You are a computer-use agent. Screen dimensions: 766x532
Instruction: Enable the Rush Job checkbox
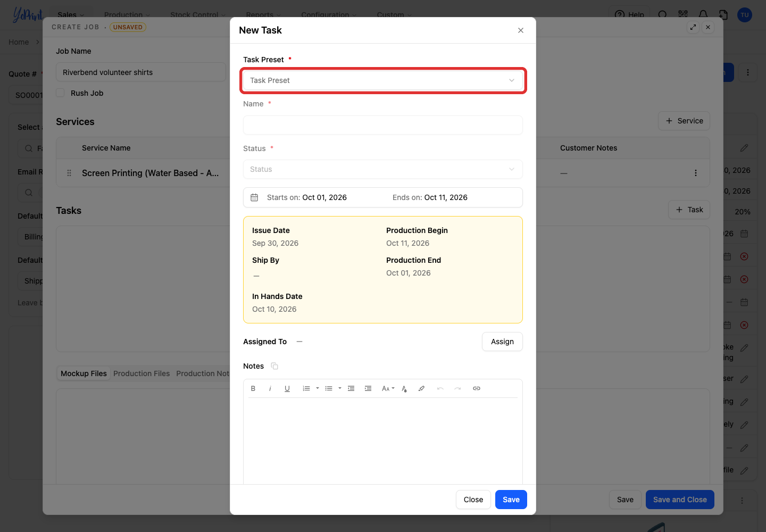coord(61,93)
